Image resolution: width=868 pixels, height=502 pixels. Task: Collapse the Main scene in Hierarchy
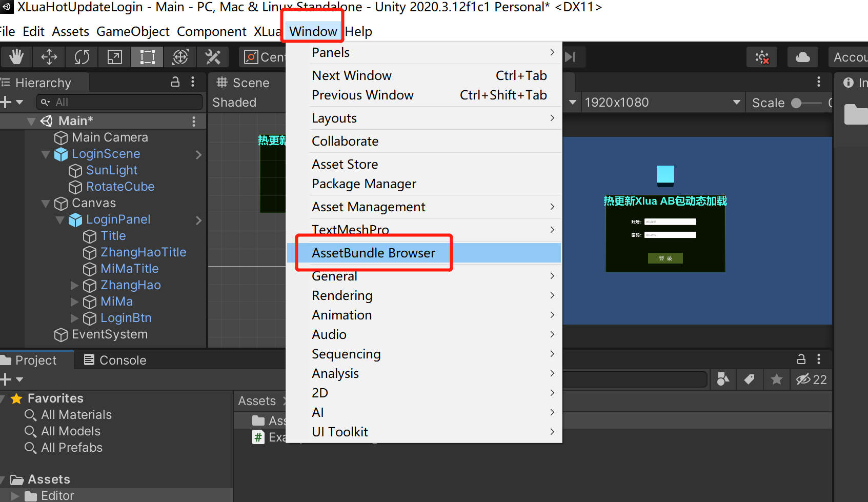31,121
